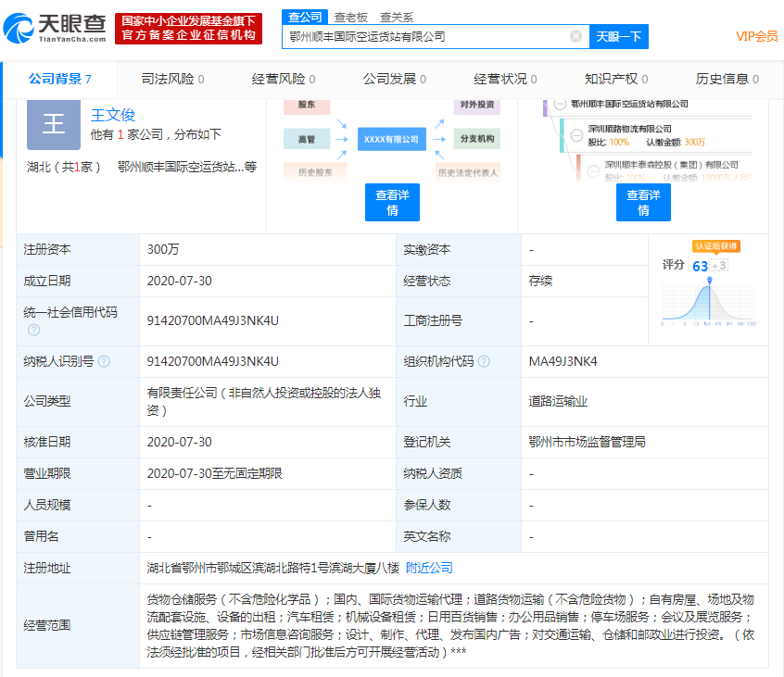784x677 pixels.
Task: Click the +3 score bonus indicator
Action: 719,266
